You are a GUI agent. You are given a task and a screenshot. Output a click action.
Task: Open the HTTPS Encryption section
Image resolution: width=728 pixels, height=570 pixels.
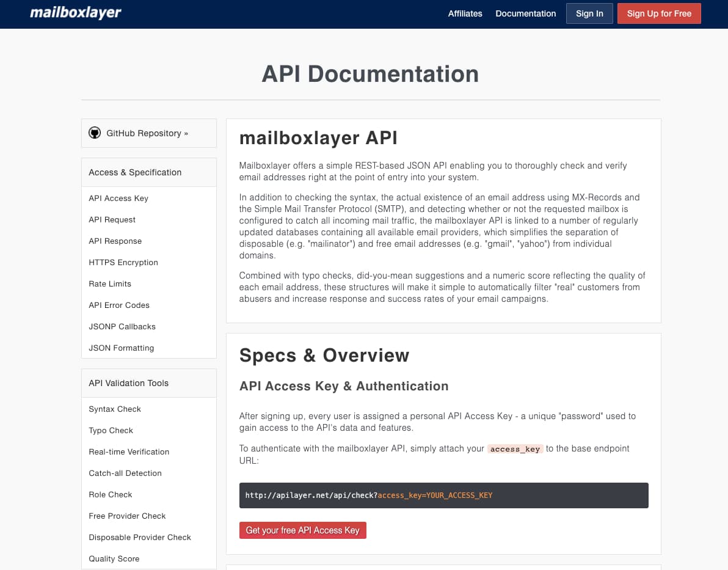point(123,262)
